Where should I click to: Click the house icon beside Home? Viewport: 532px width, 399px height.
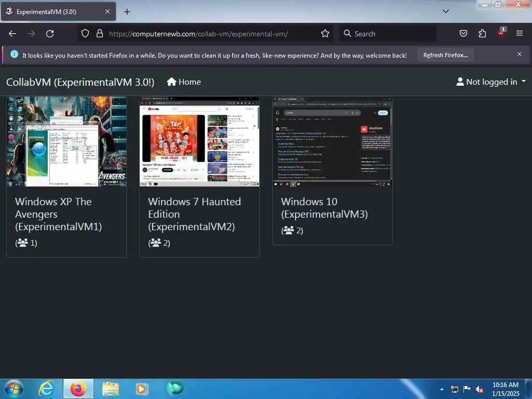coord(171,82)
